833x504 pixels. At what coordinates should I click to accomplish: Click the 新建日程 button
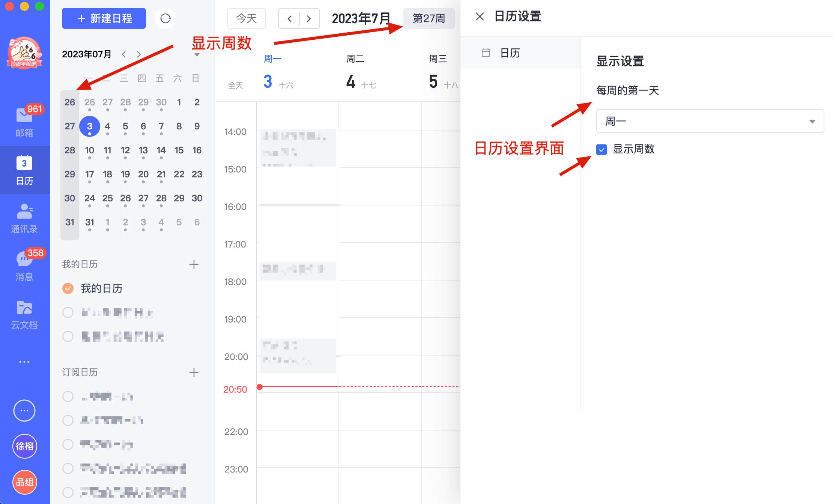click(104, 18)
